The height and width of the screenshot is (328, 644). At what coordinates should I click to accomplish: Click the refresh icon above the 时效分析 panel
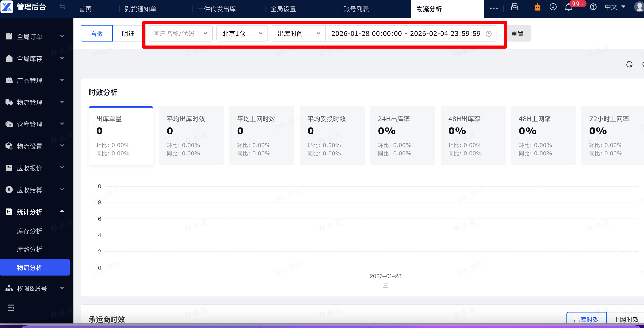(x=629, y=65)
